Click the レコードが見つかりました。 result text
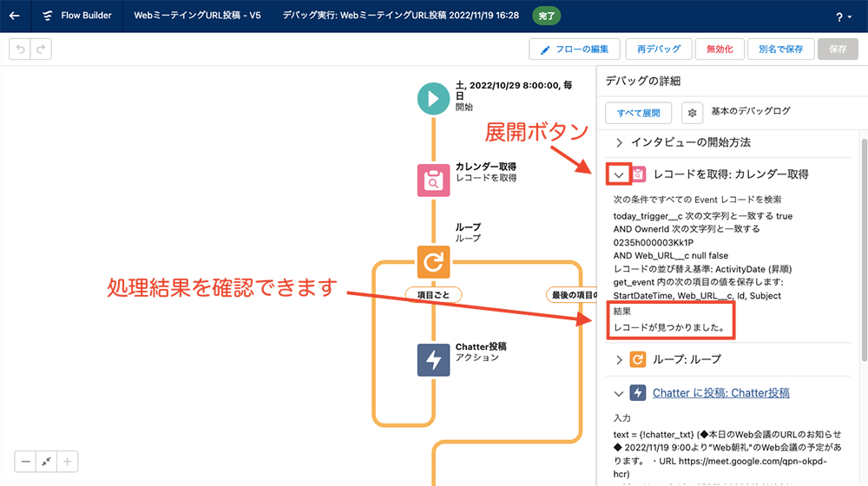 [670, 327]
